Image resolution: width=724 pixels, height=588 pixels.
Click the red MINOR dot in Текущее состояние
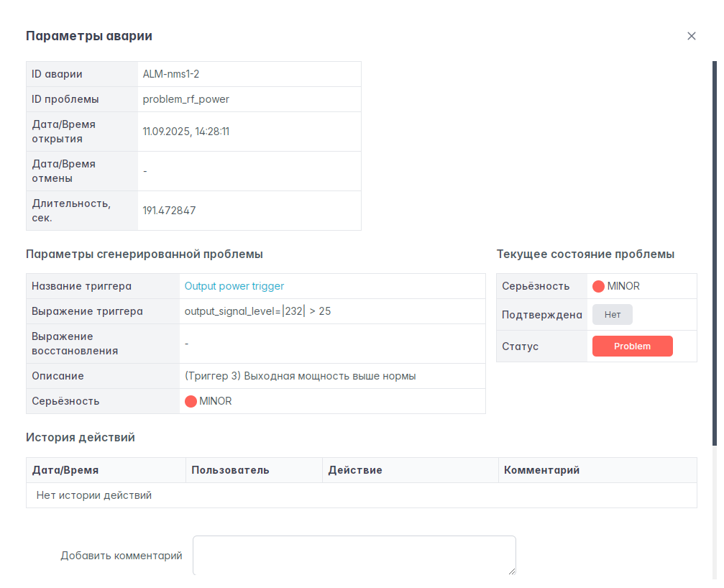598,286
